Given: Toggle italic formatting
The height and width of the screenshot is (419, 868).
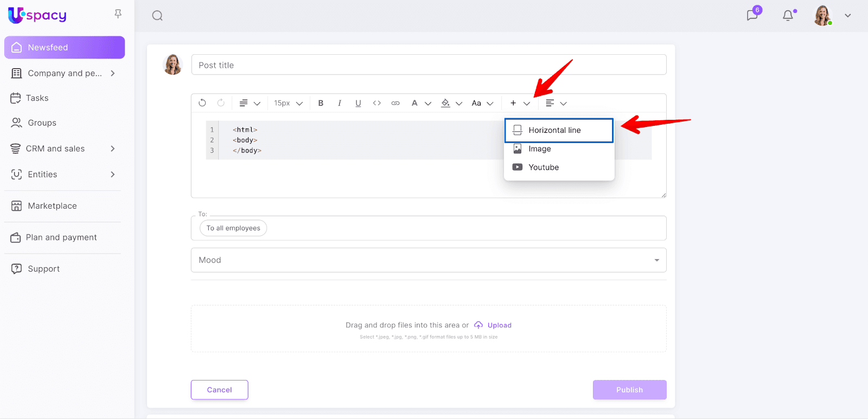Looking at the screenshot, I should click(x=340, y=103).
